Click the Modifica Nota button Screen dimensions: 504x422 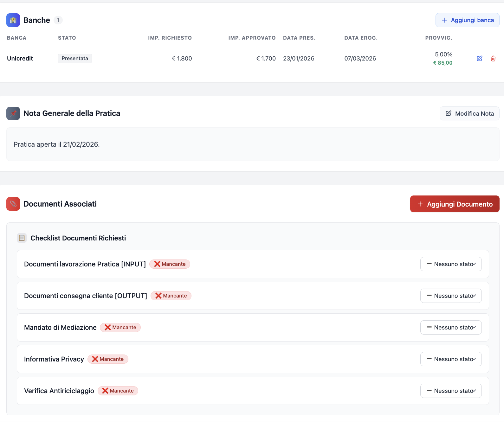(469, 113)
